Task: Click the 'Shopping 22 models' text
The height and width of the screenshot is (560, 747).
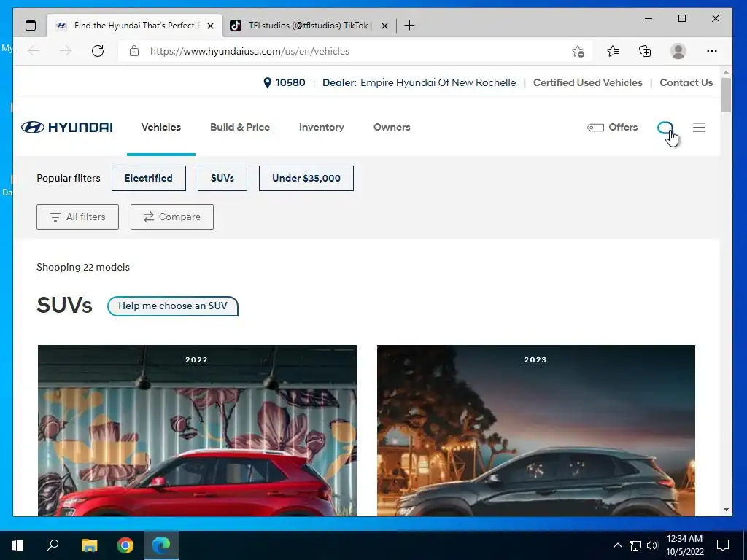Action: [83, 267]
